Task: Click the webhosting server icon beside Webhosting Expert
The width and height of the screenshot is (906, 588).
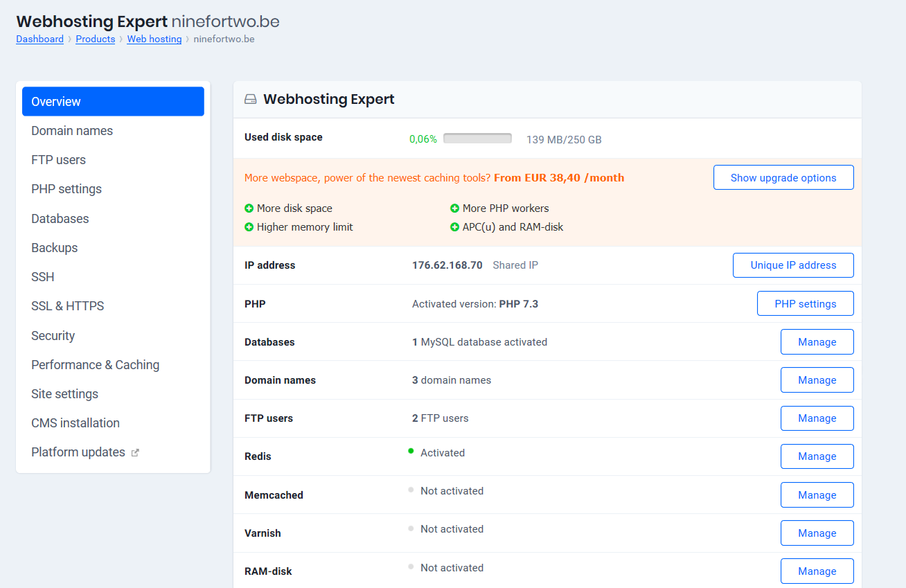Action: (x=250, y=99)
